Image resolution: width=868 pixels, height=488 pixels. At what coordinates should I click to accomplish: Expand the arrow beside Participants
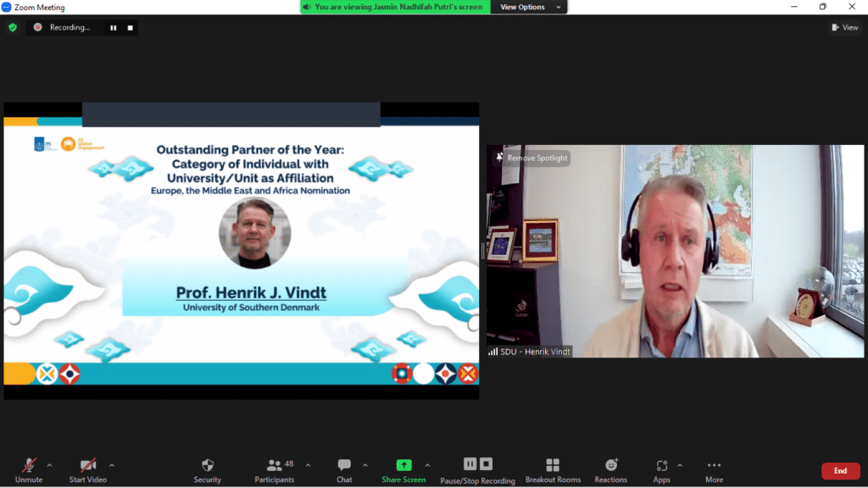(308, 464)
